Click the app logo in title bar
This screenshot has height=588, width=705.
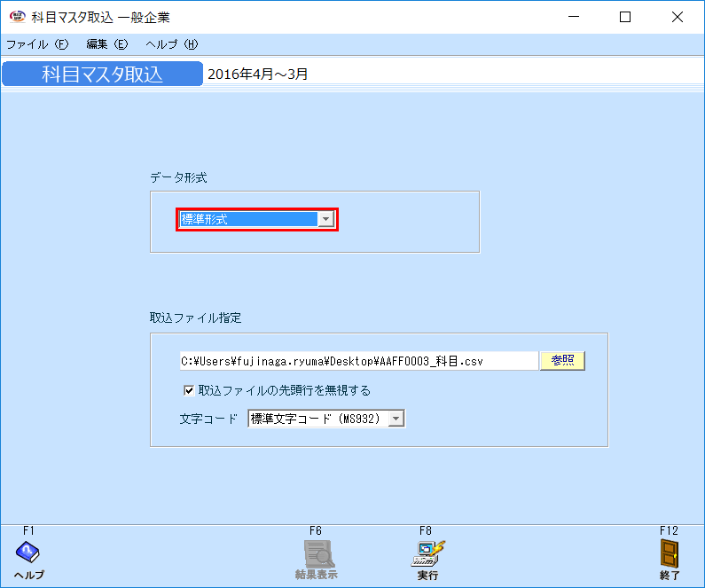pyautogui.click(x=18, y=17)
